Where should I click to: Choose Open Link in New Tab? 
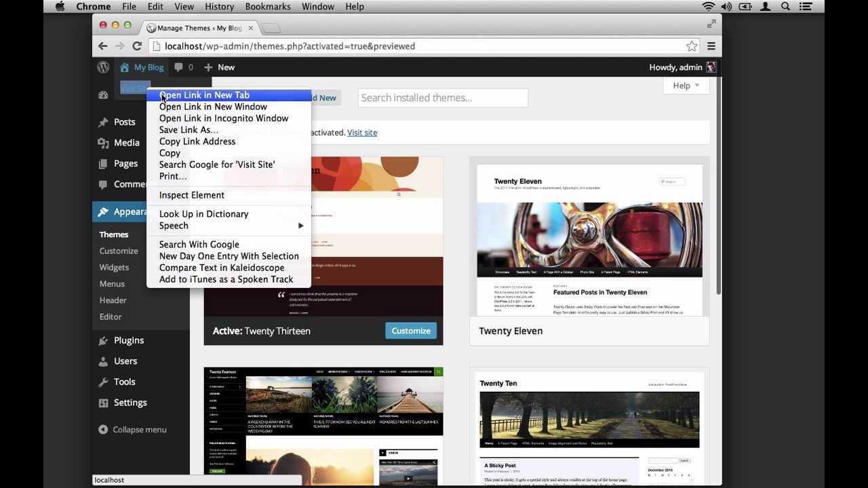(229, 95)
